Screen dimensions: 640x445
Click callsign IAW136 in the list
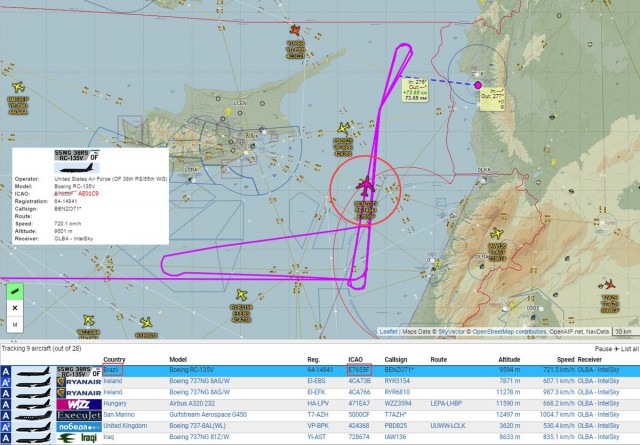coord(395,437)
